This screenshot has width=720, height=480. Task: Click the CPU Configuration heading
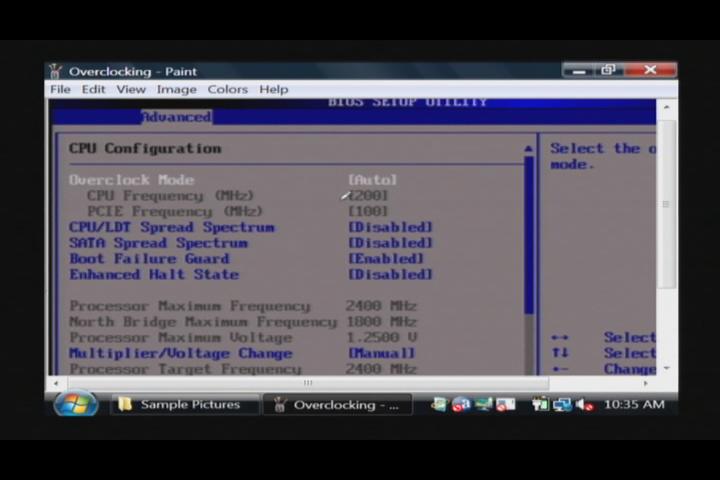[145, 148]
